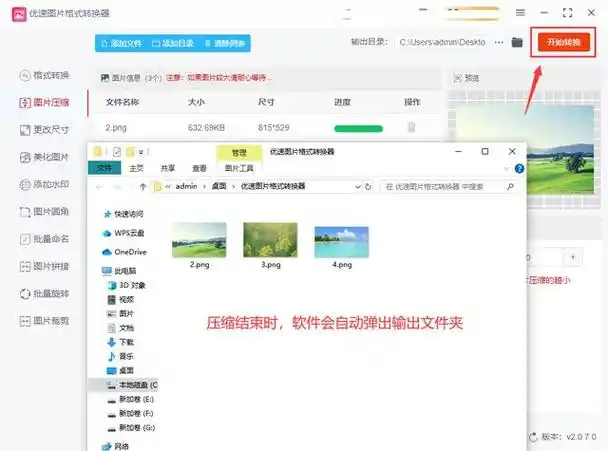
Task: Open the output folder icon
Action: pyautogui.click(x=517, y=42)
